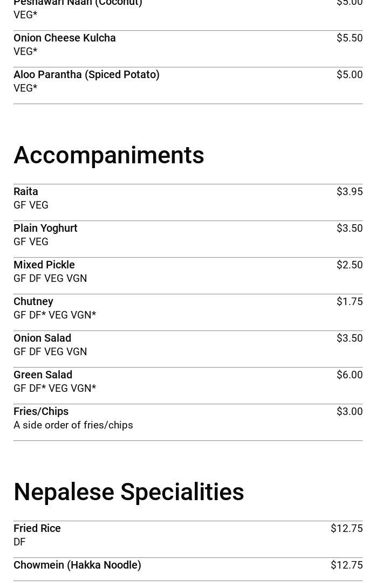Choose the Mixed Pickle item

tap(44, 265)
